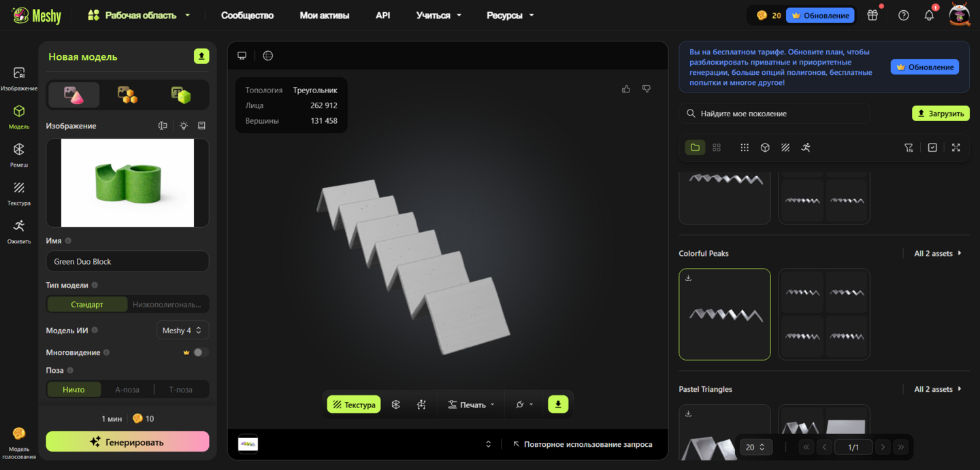Select four-square grid view in assets toolbar

tap(717, 148)
